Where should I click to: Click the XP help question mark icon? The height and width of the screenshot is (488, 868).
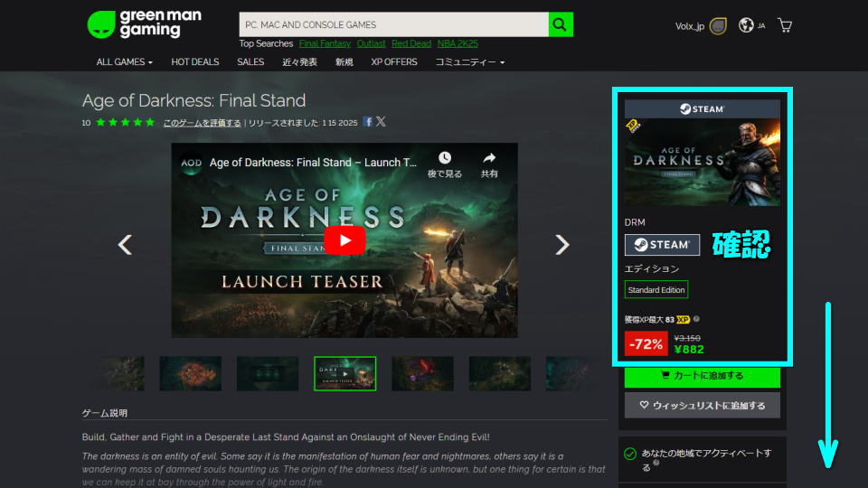[x=696, y=319]
